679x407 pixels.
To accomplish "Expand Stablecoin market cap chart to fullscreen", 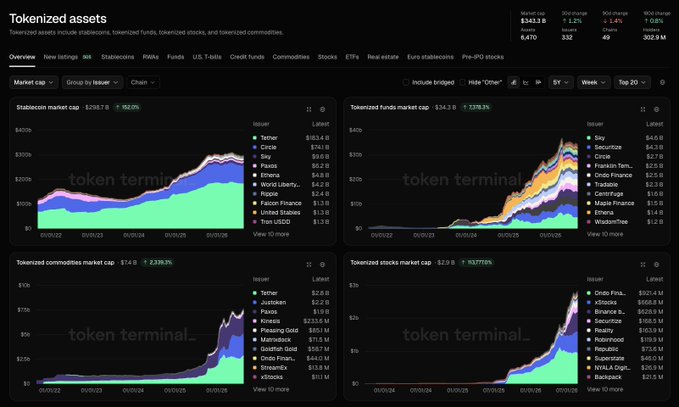I will (309, 110).
